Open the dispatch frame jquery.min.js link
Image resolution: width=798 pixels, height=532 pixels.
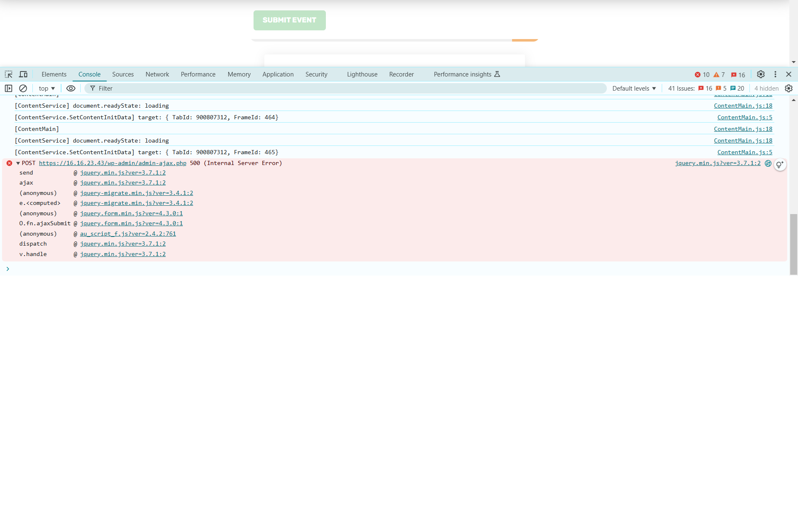point(123,244)
